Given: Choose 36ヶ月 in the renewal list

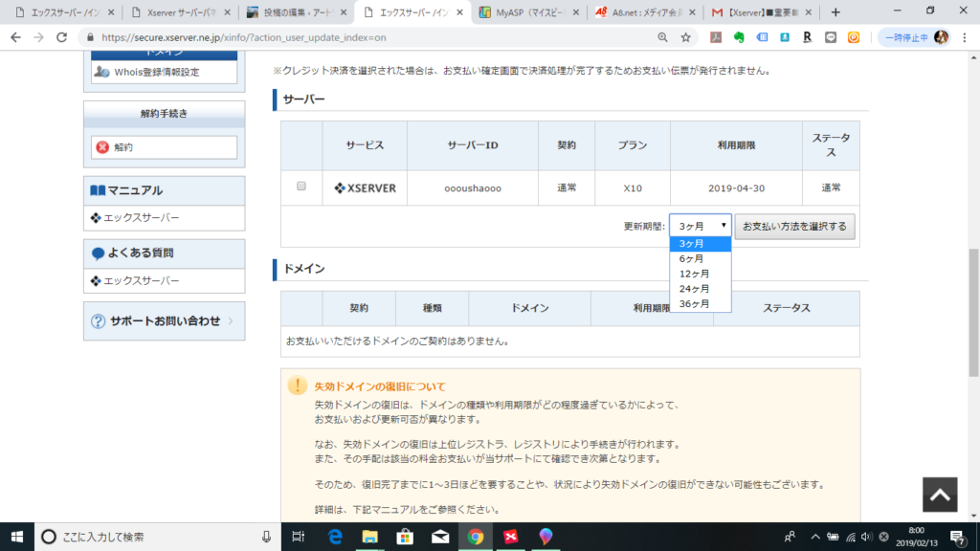Looking at the screenshot, I should click(x=700, y=303).
